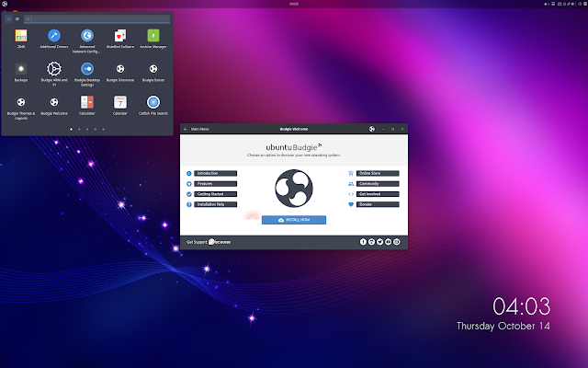The height and width of the screenshot is (368, 588).
Task: Click Budgie logo icon in Welcome title bar
Action: click(371, 129)
